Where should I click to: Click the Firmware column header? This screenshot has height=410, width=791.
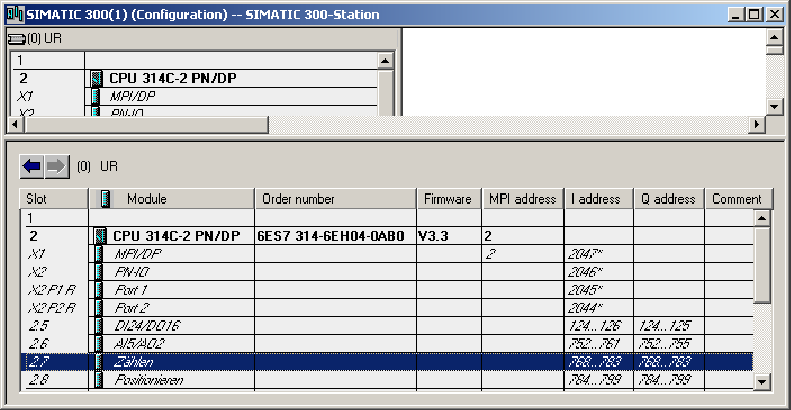point(449,199)
